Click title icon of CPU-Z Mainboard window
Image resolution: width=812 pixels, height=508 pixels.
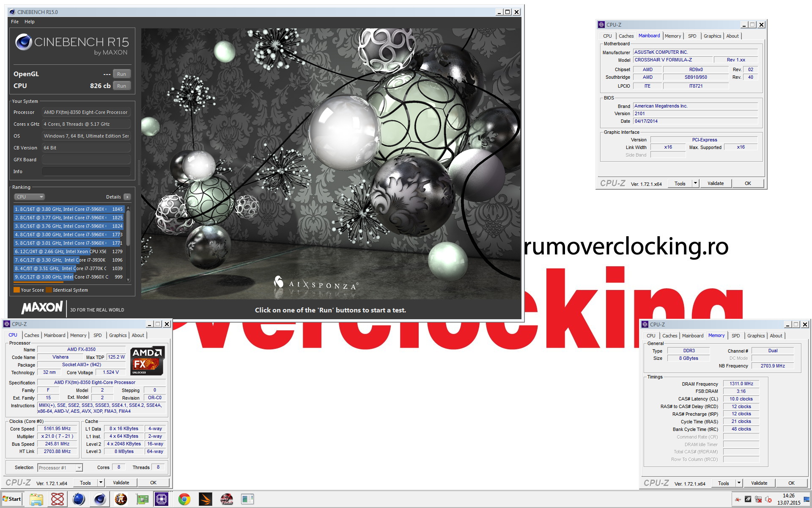pos(601,25)
